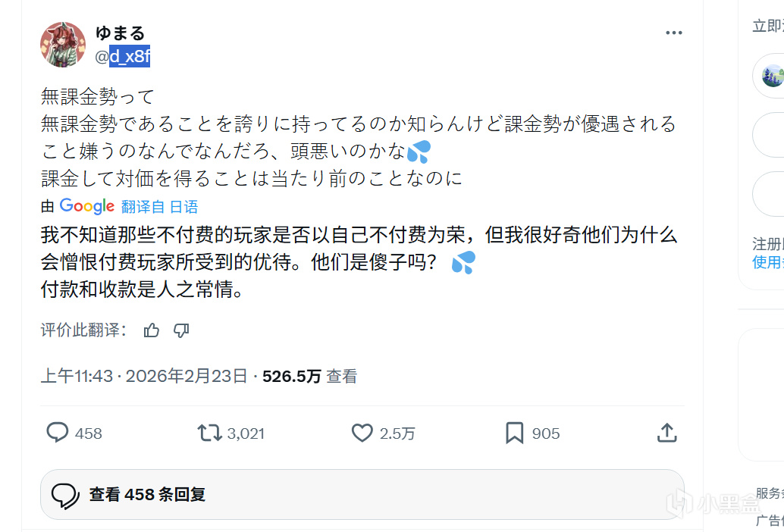Viewport: 784px width, 532px height.
Task: Rate the translation thumbs up
Action: pyautogui.click(x=152, y=330)
